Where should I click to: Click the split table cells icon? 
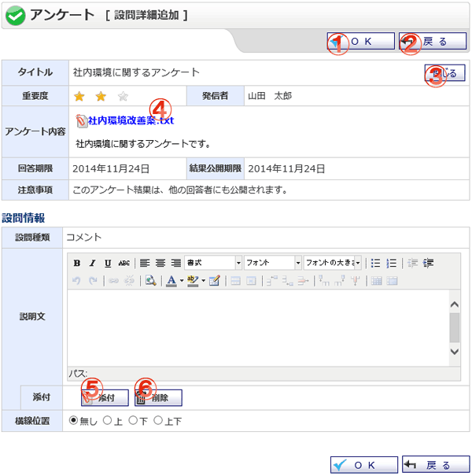(x=376, y=281)
